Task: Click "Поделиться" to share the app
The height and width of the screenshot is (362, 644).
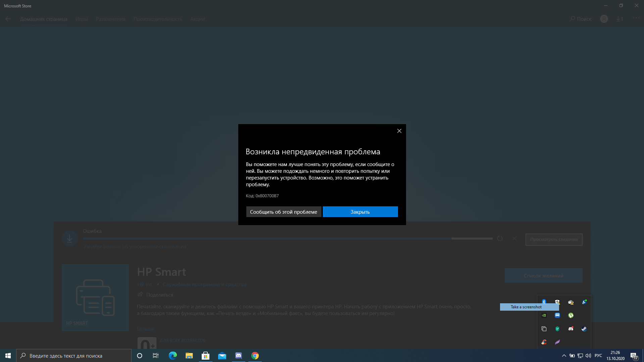Action: [155, 295]
